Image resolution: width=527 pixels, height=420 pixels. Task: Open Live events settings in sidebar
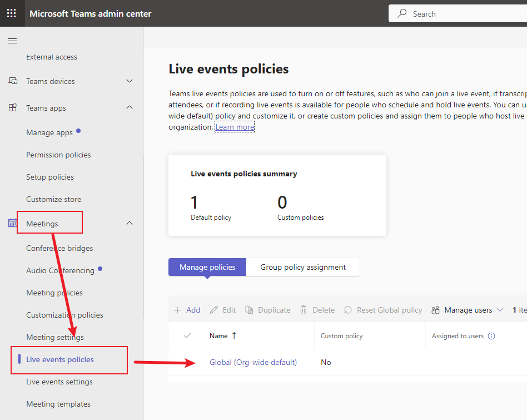[59, 382]
